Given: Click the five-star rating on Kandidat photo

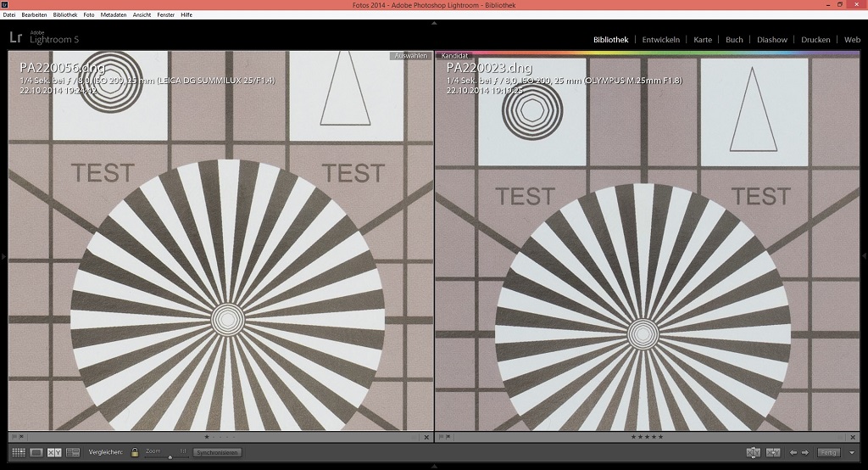Looking at the screenshot, I should pos(647,437).
